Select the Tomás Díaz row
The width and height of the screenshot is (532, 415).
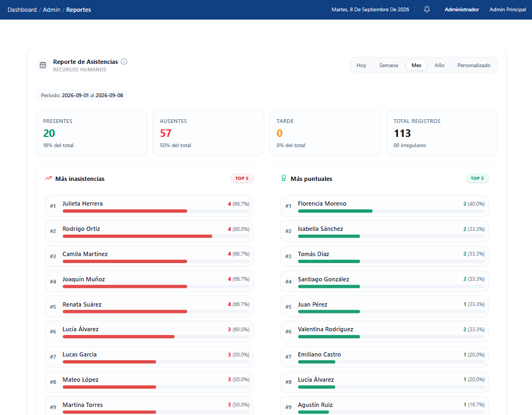pos(384,256)
